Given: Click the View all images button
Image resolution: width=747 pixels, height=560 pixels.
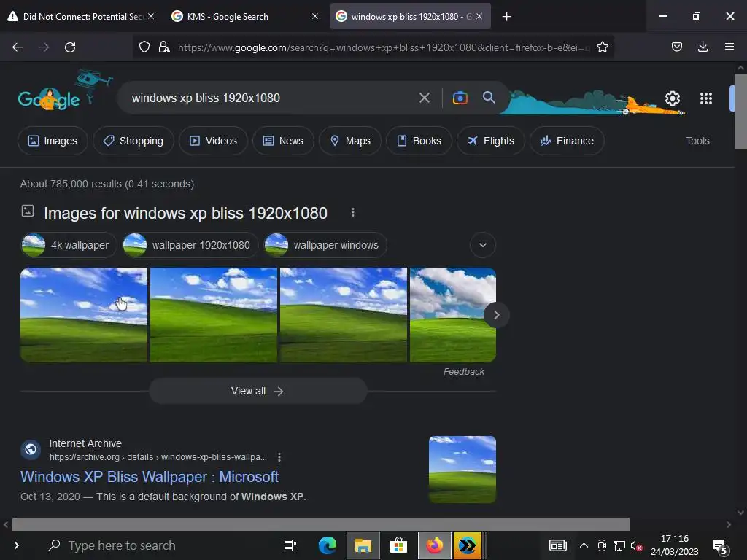Looking at the screenshot, I should coord(258,391).
